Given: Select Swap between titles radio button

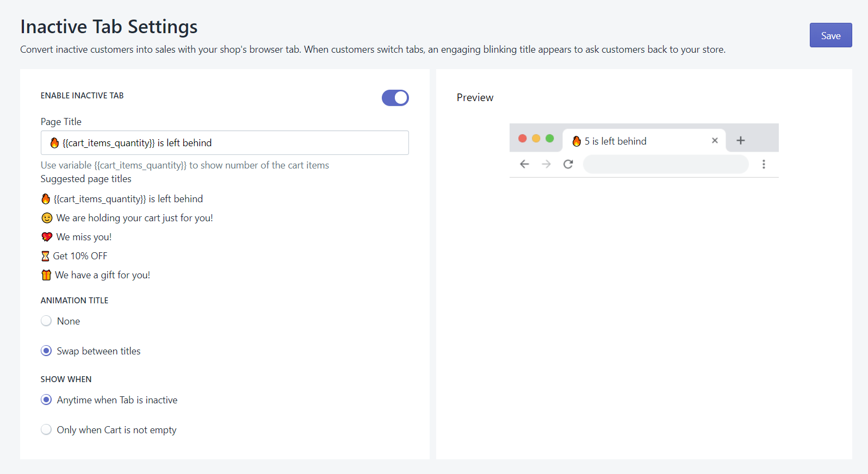Looking at the screenshot, I should (x=47, y=351).
